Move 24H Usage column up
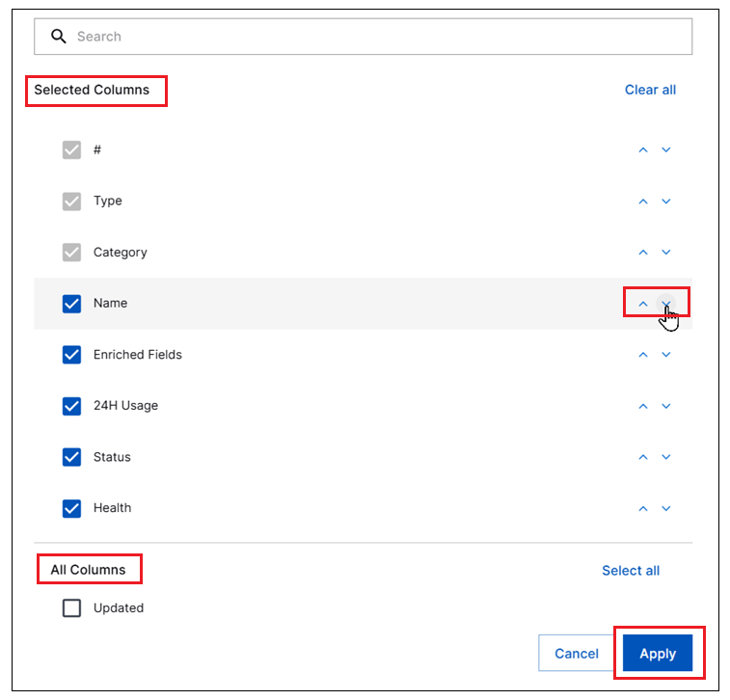Image resolution: width=730 pixels, height=700 pixels. click(643, 406)
